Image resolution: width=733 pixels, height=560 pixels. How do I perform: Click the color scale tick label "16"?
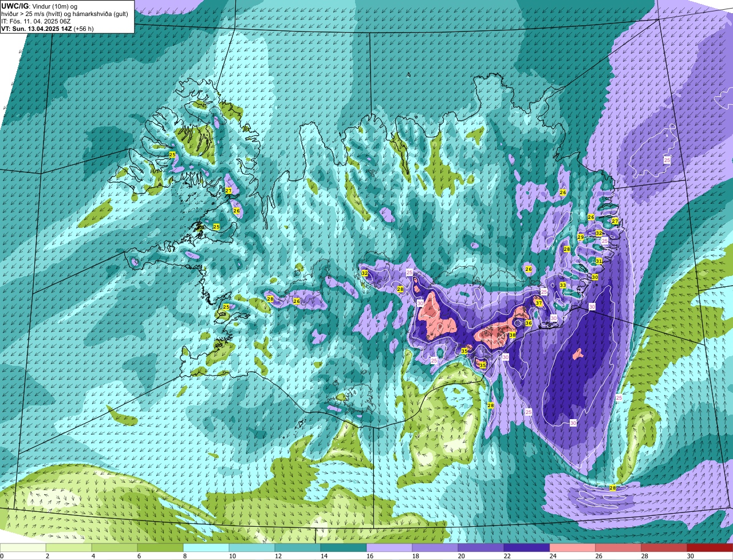(369, 556)
